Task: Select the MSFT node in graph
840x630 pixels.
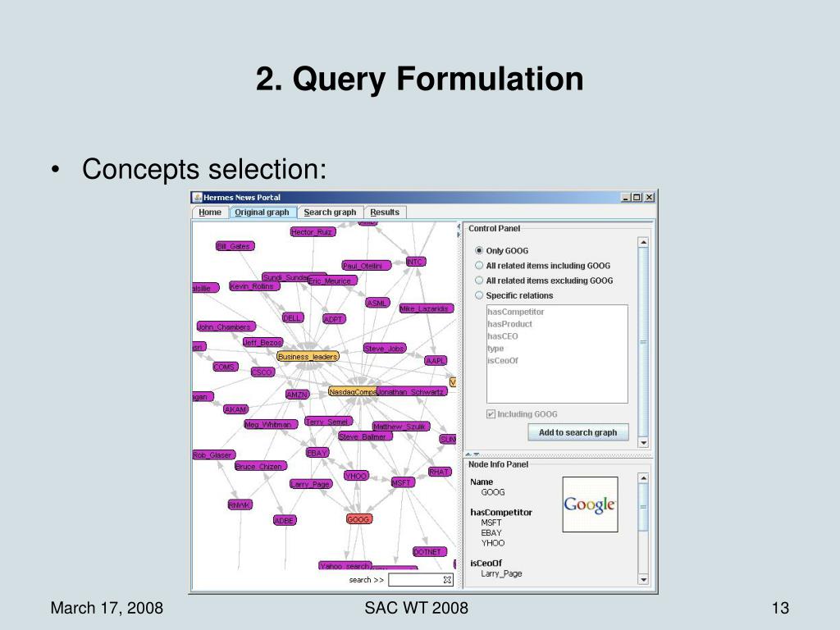Action: [402, 482]
